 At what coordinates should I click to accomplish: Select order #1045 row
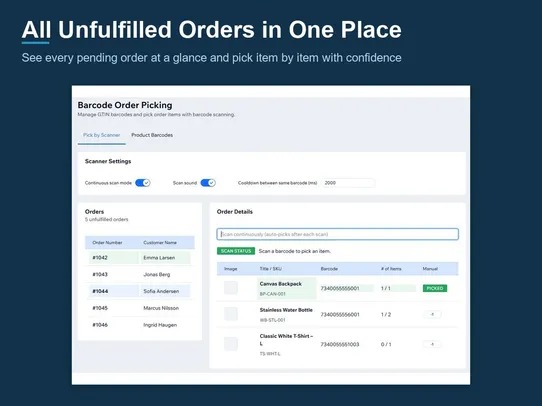pyautogui.click(x=140, y=308)
